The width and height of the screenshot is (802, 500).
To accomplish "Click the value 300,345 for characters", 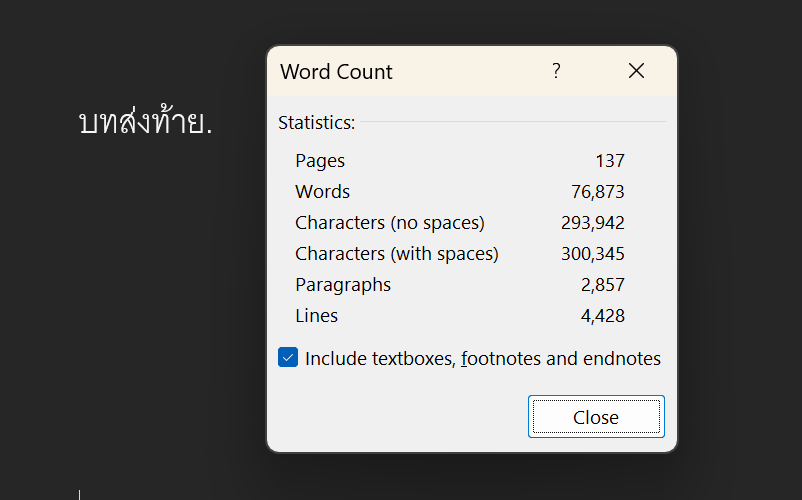I will click(593, 254).
